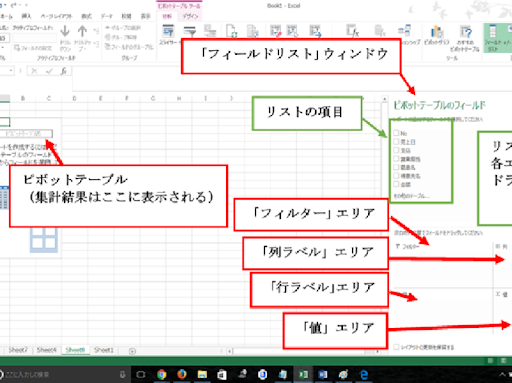Viewport: 512px width, 383px height.
Task: Expand the Name Box dropdown arrow
Action: (11, 71)
